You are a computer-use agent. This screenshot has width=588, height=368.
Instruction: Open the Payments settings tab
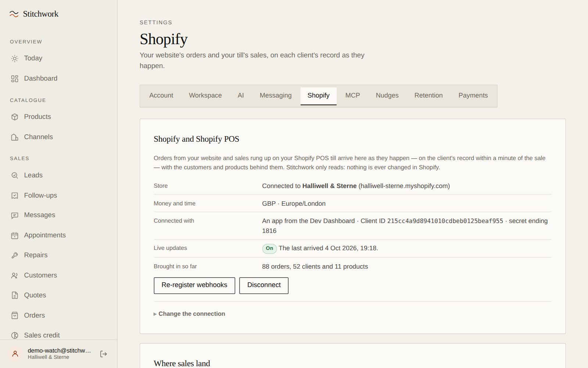(473, 96)
